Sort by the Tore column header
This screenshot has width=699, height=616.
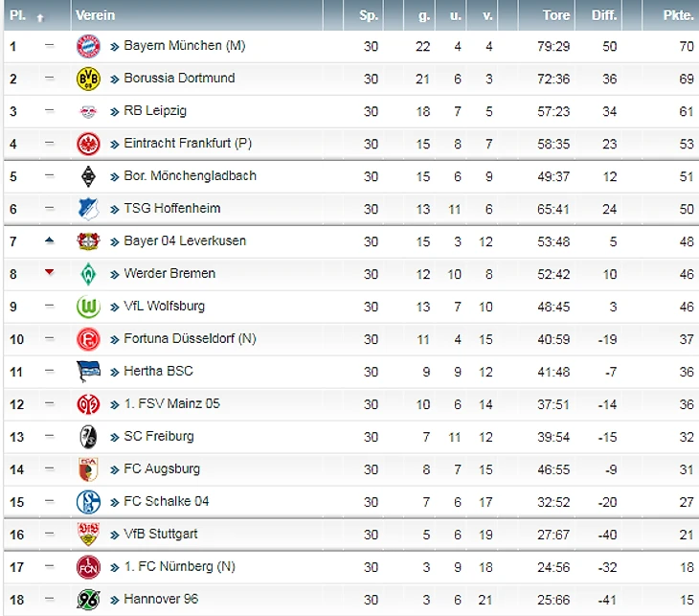(556, 15)
